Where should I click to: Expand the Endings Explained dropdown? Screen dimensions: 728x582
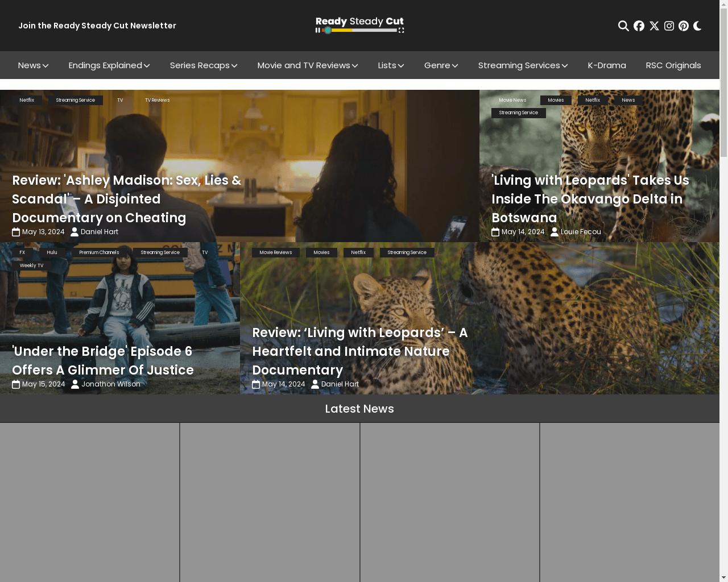(x=109, y=65)
